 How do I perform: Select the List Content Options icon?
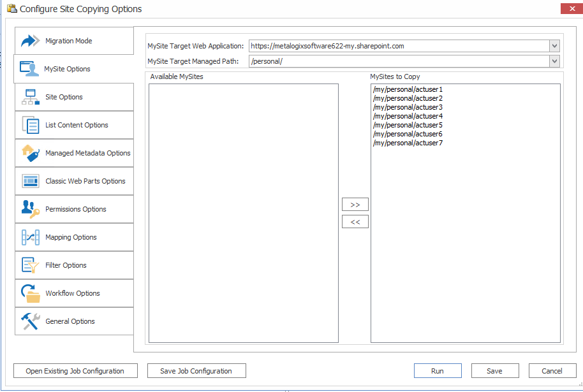[28, 124]
